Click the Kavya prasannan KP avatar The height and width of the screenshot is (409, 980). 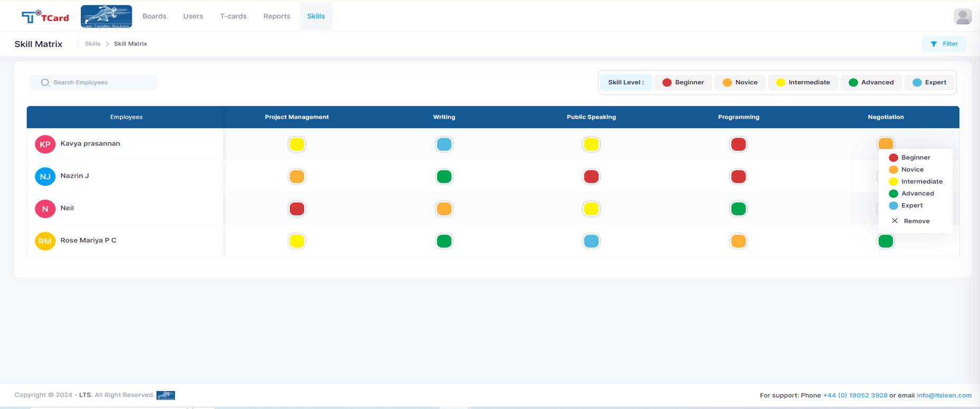tap(45, 144)
